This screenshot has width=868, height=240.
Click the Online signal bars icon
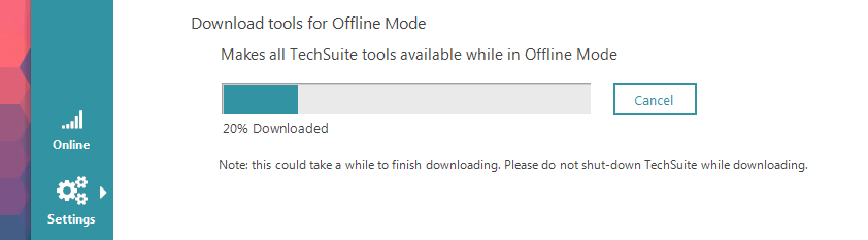[x=72, y=120]
